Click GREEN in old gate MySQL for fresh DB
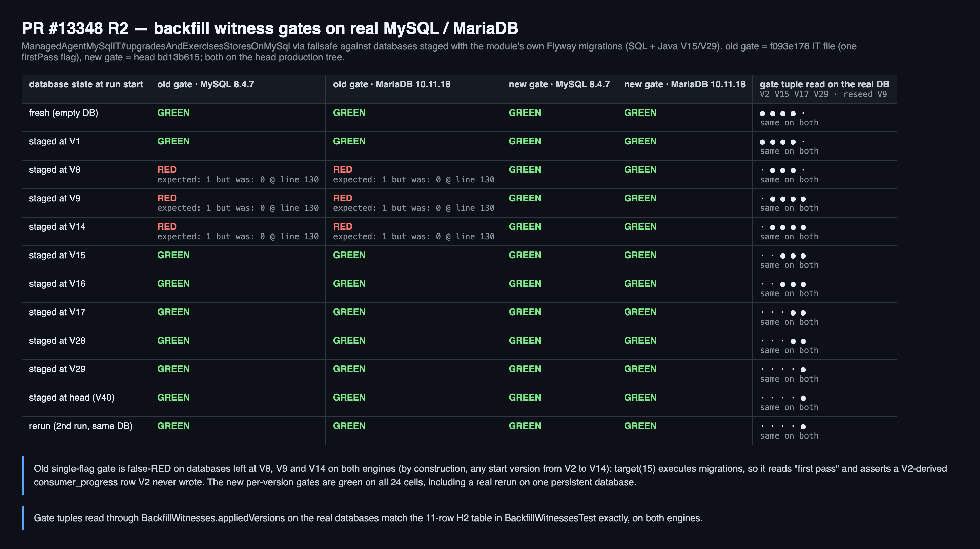Screen dimensions: 980x549 click(173, 113)
